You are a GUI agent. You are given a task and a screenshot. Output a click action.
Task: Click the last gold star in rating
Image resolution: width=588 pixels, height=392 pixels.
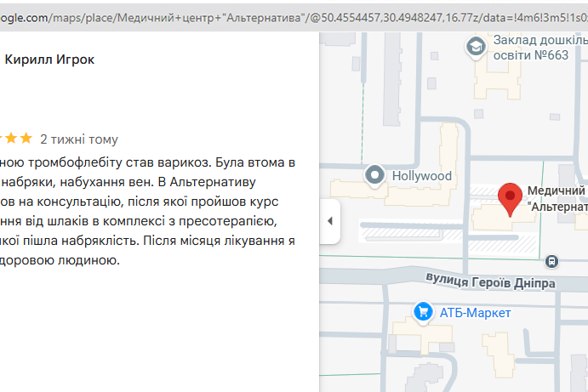pos(26,139)
